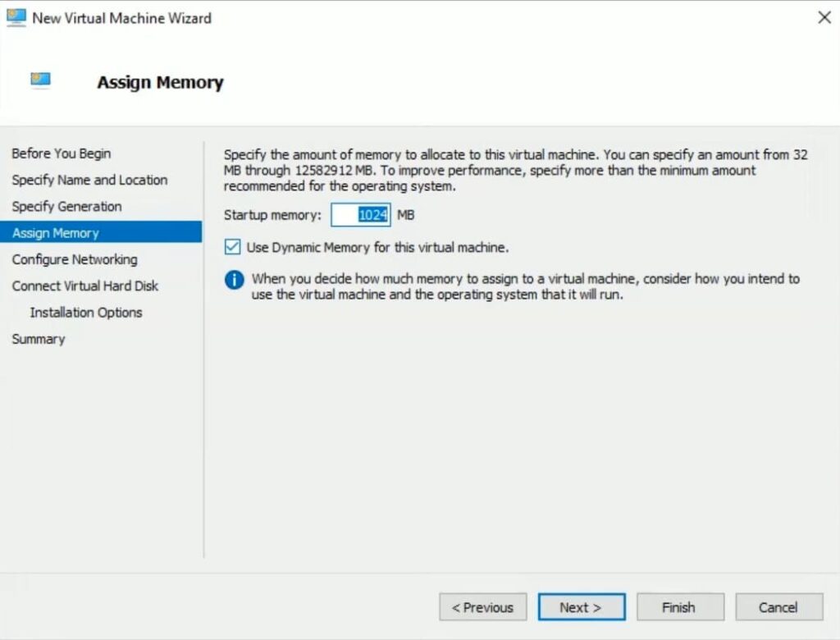This screenshot has height=640, width=840.
Task: Open the Specify Generation step
Action: pos(66,206)
